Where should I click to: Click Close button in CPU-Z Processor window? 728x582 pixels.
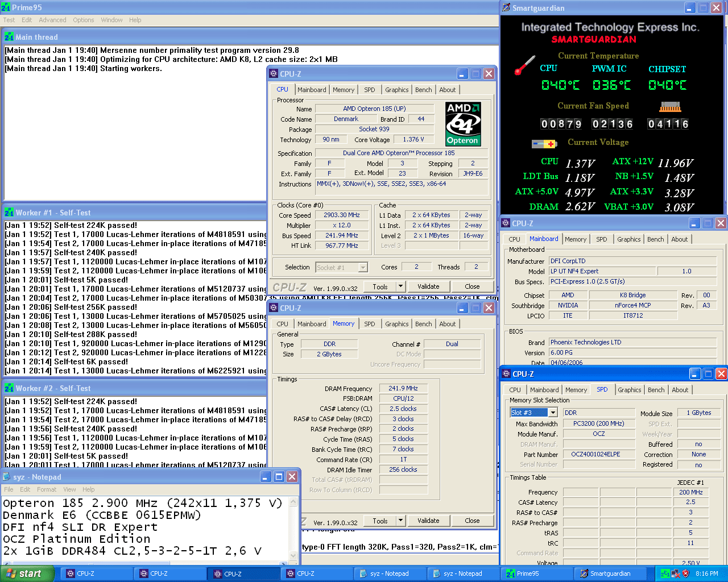(472, 286)
